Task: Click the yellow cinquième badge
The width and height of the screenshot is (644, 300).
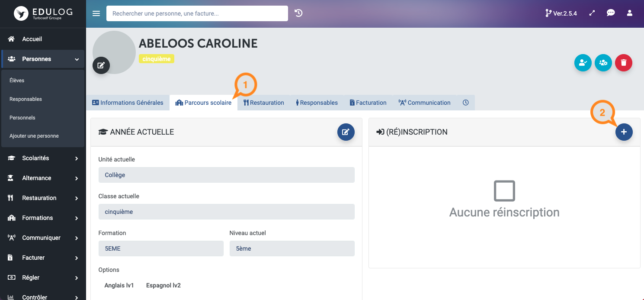Action: pyautogui.click(x=157, y=59)
